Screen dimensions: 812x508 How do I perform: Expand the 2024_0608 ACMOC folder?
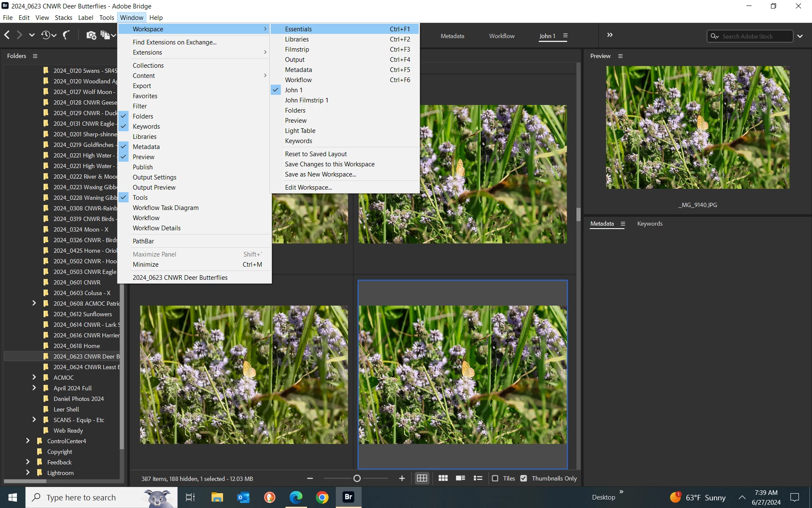(x=34, y=303)
